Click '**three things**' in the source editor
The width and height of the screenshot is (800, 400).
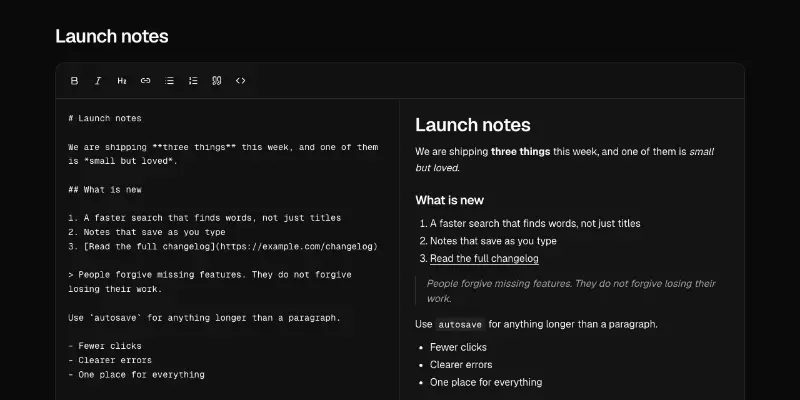tap(194, 147)
